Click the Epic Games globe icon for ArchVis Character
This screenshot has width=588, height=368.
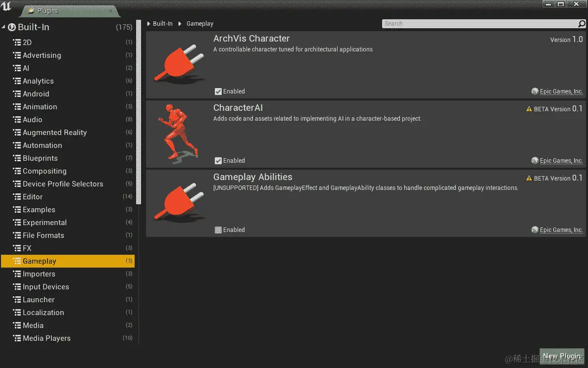point(535,91)
